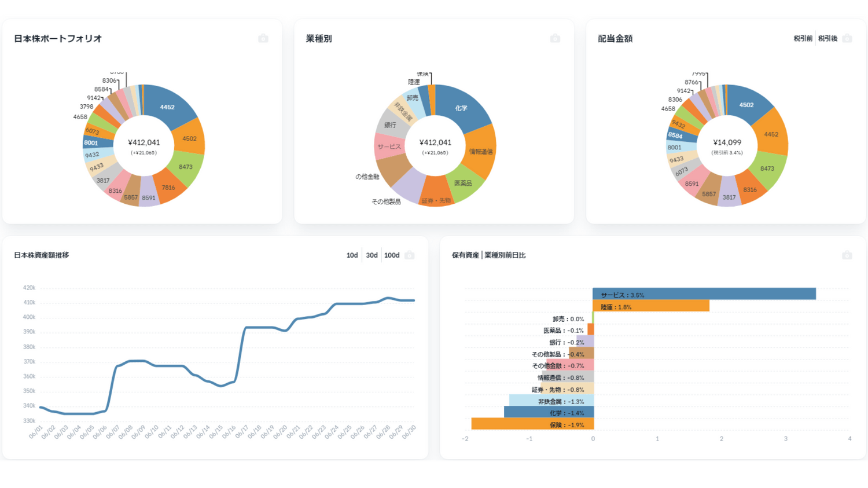
Task: Click the 陸運：1.8% bar
Action: 651,306
